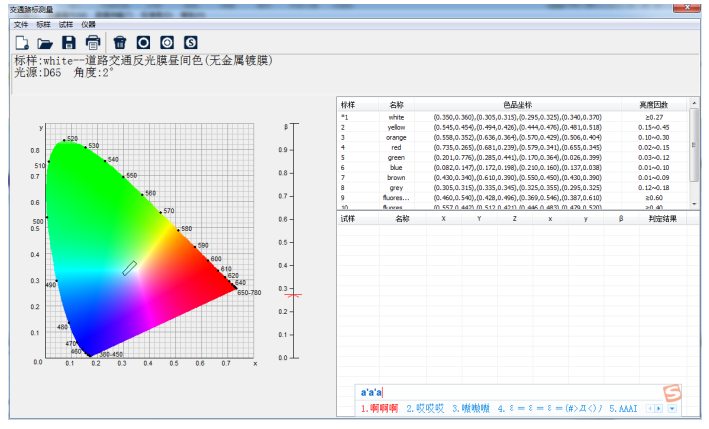Choose the first IME candidate 啊啊啊
Screen dimensions: 709x429
(x=380, y=409)
